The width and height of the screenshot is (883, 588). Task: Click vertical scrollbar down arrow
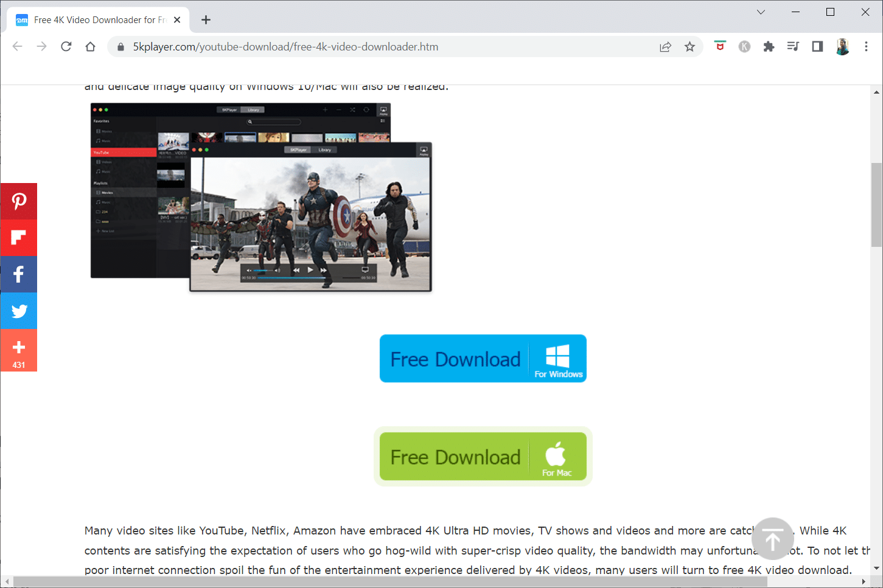(876, 569)
